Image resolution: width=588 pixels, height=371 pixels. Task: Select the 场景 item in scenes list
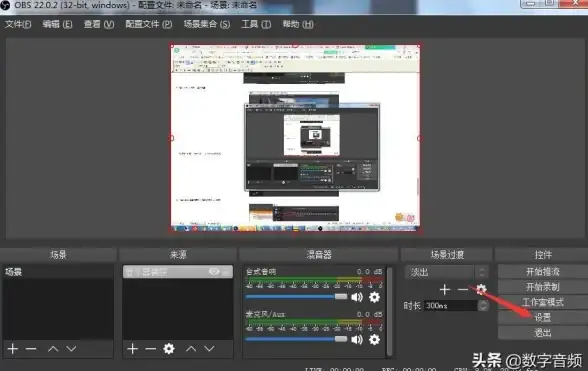tap(58, 272)
